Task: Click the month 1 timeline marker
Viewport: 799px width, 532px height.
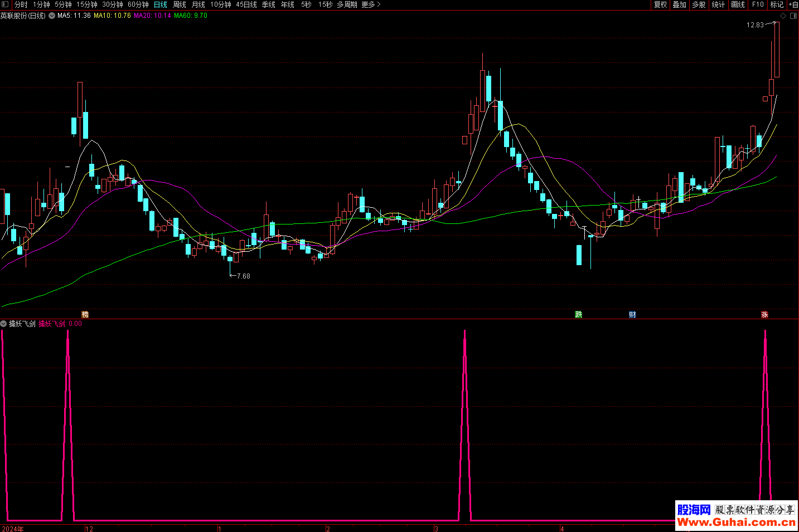Action: coord(220,529)
